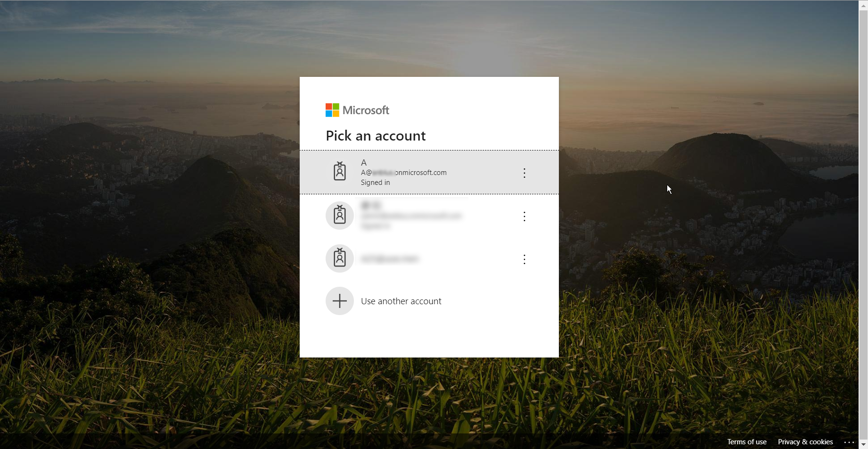Select the 'Use another account' label
Viewport: 868px width, 449px height.
(401, 301)
